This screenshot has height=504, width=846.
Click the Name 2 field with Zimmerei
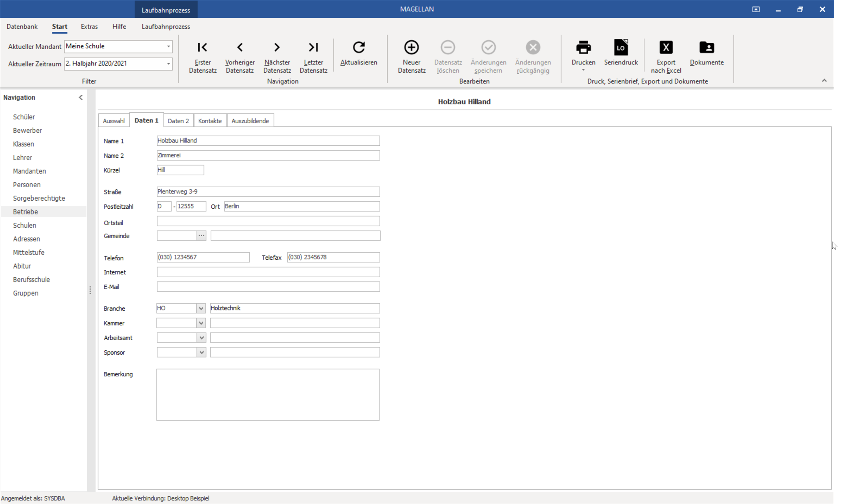[x=268, y=155]
